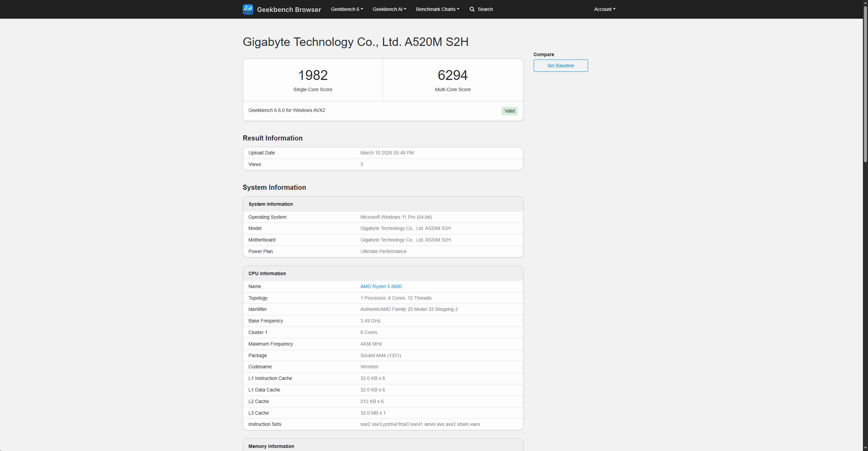Viewport: 868px width, 451px height.
Task: Open the Account dropdown menu
Action: 604,9
